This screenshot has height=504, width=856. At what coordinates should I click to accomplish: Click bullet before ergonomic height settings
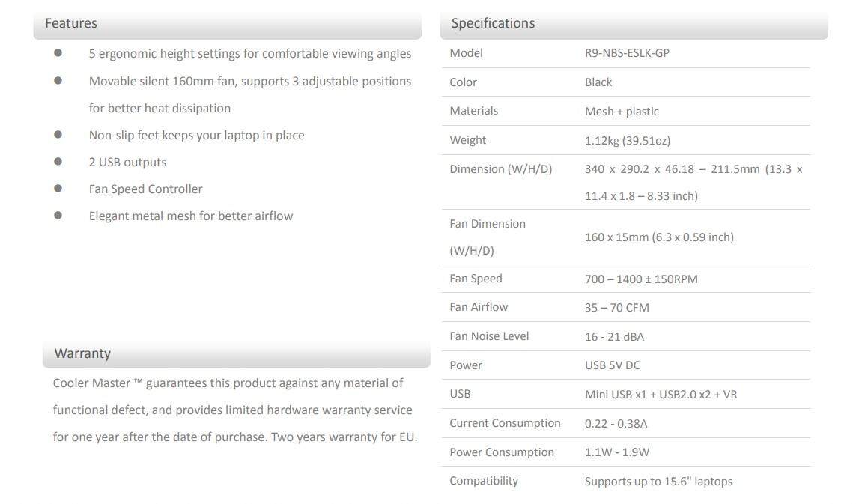[x=58, y=53]
